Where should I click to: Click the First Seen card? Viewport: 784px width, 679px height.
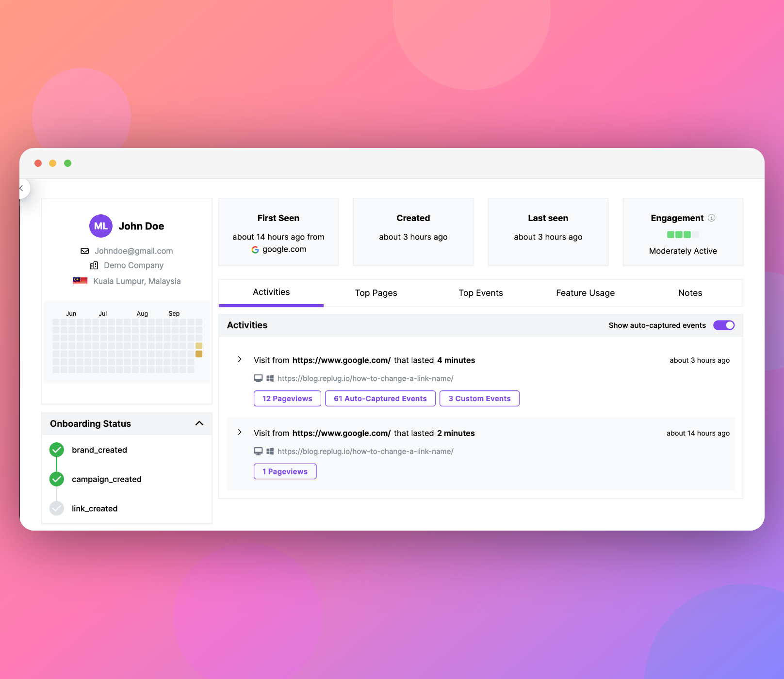[278, 232]
